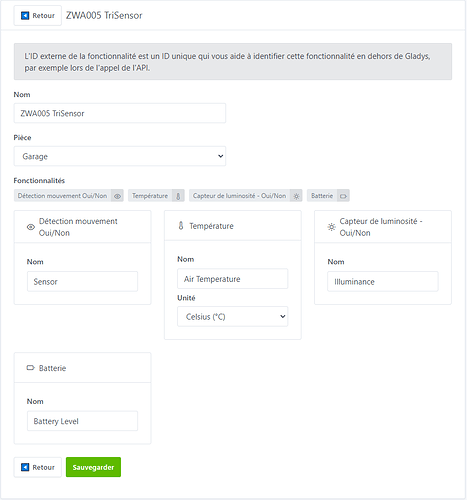Click the Température feature tag
The height and width of the screenshot is (500, 467).
point(156,196)
